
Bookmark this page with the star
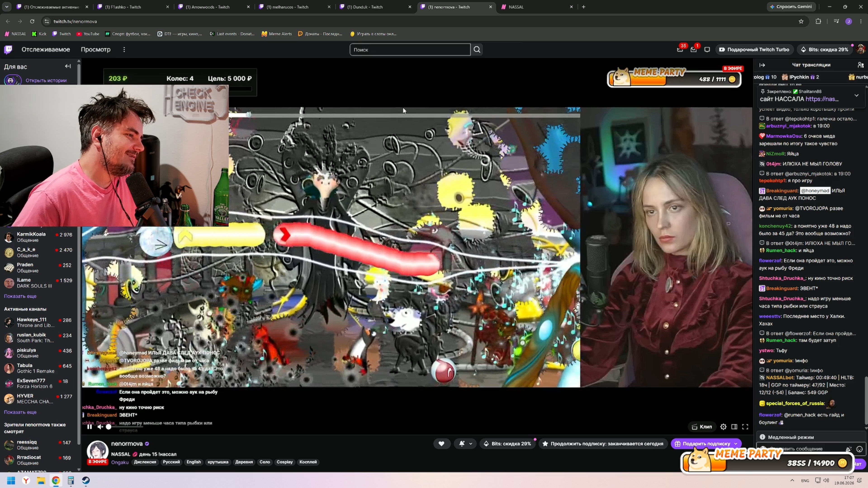[x=801, y=21]
